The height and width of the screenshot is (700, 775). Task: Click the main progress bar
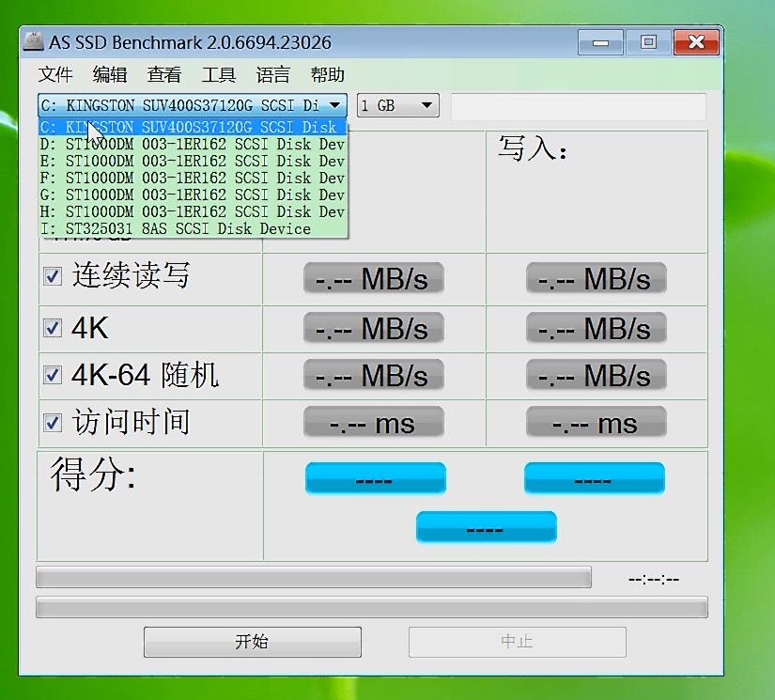coord(315,578)
